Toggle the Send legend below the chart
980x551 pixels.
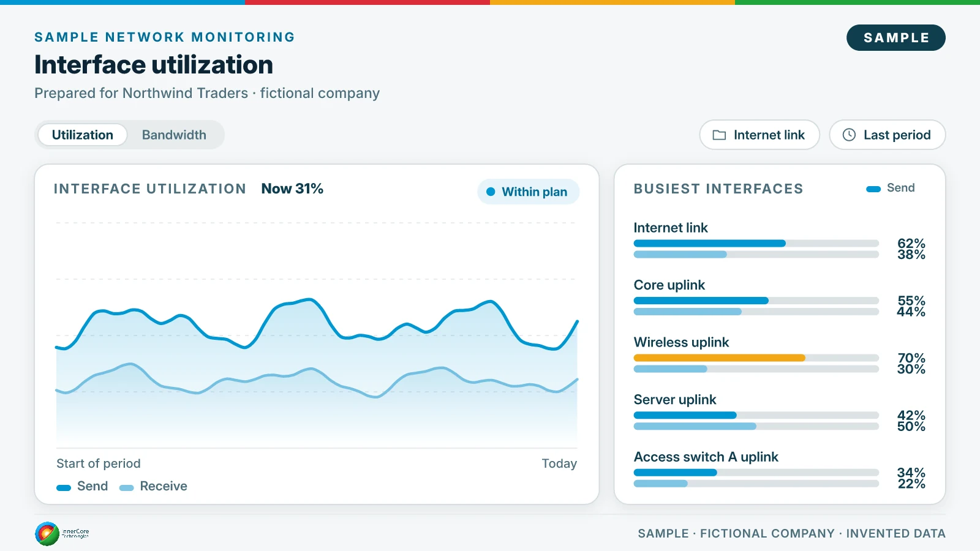click(82, 486)
